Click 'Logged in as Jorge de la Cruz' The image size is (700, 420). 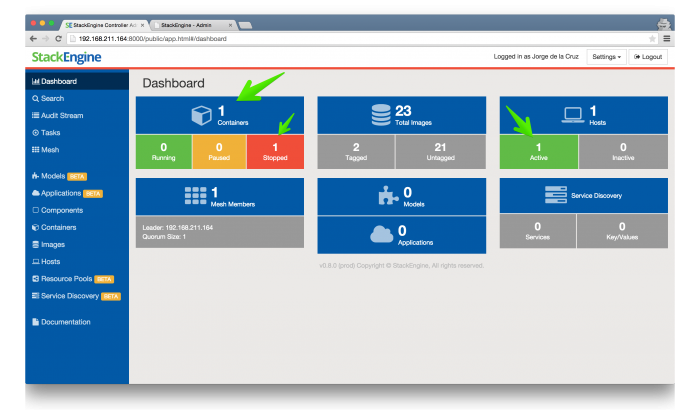pos(536,57)
